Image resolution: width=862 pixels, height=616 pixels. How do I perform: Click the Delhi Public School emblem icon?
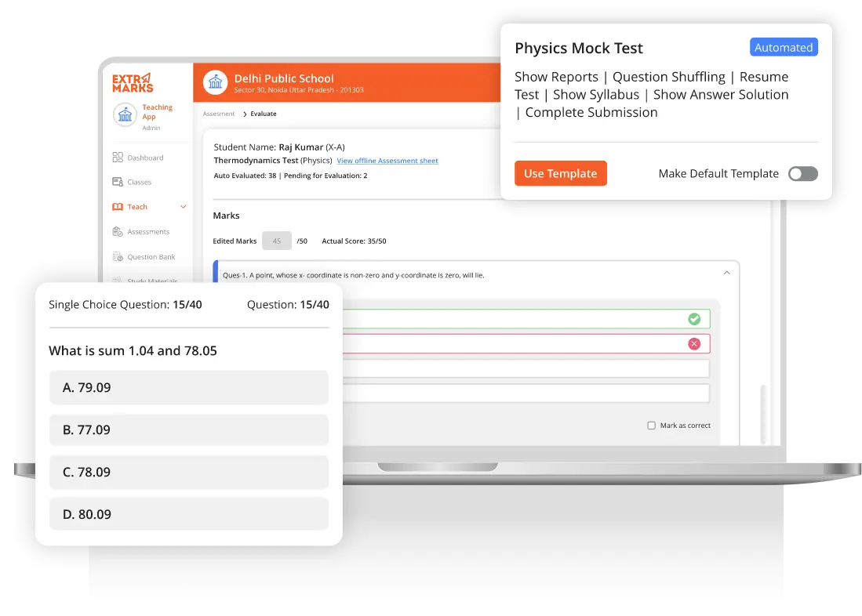(x=215, y=82)
